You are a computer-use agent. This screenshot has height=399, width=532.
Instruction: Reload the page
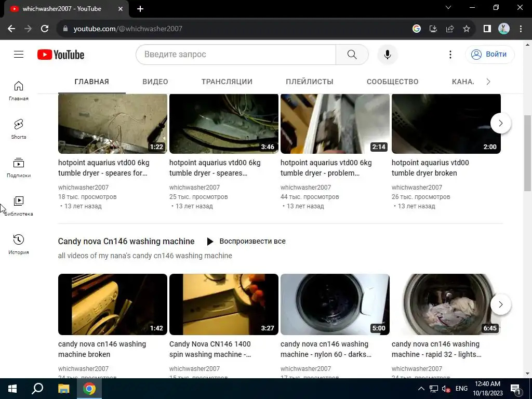45,29
